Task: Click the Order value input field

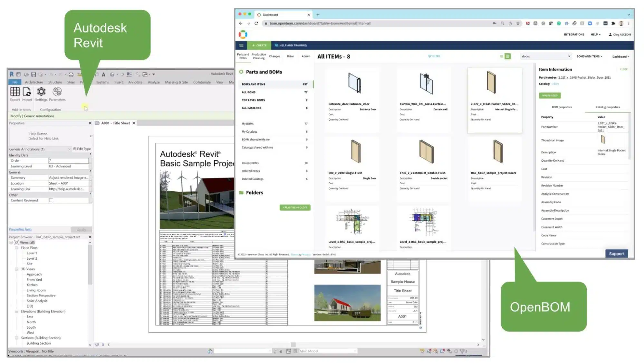Action: point(69,160)
